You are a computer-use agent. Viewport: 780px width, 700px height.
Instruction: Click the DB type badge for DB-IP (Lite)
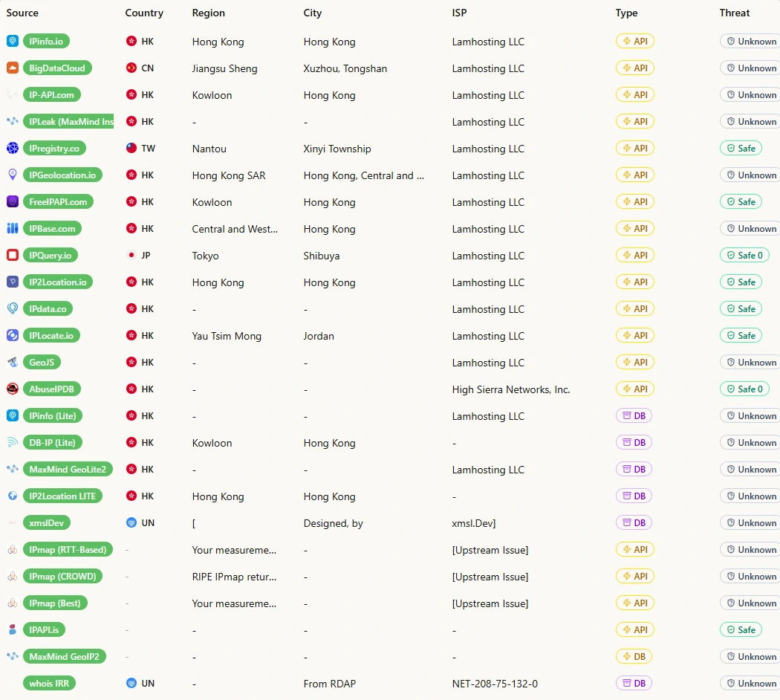pyautogui.click(x=634, y=442)
